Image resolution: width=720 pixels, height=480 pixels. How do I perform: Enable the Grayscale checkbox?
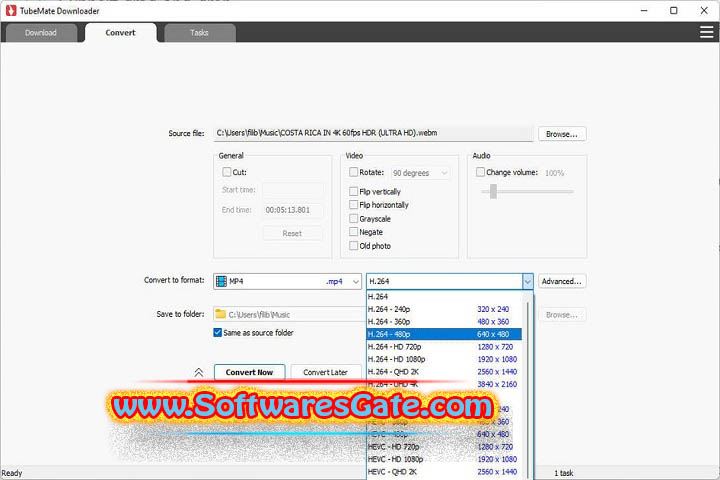[x=354, y=218]
